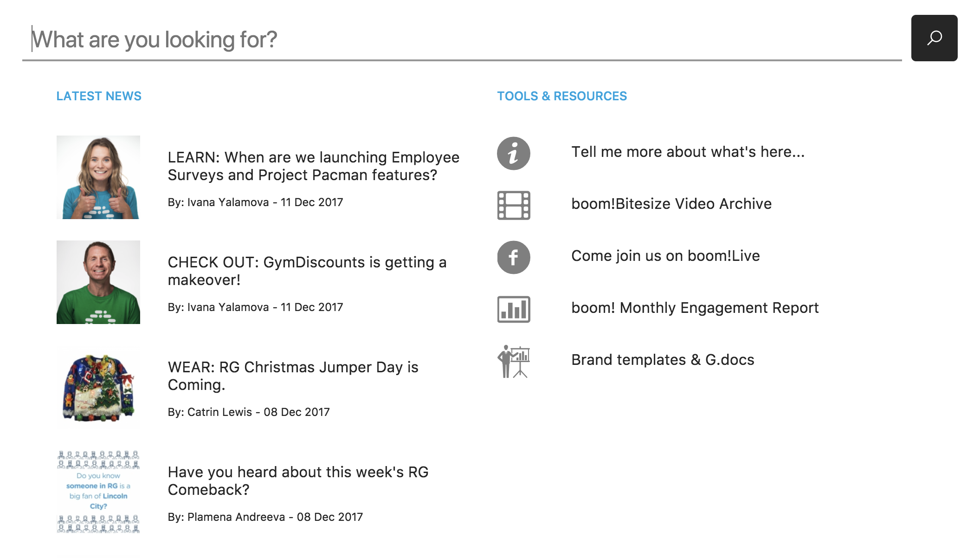The image size is (980, 558).
Task: Go to Brand templates & G.docs
Action: tap(663, 360)
